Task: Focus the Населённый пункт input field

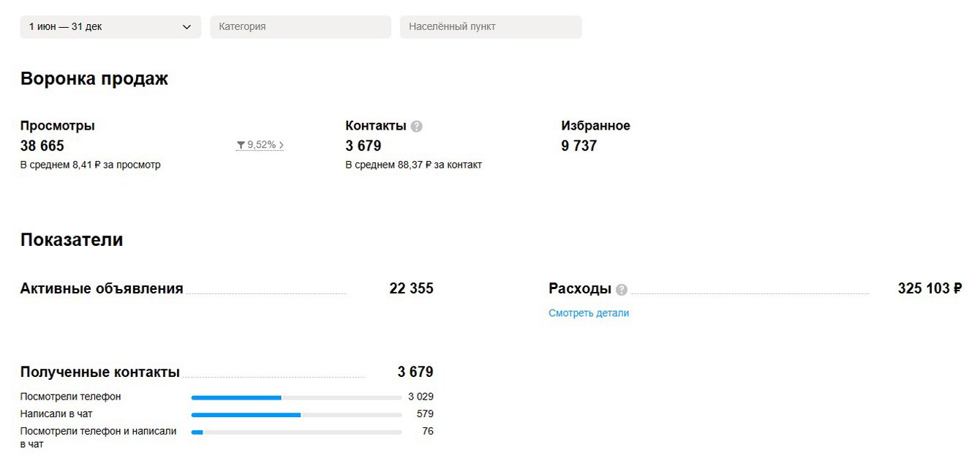Action: coord(491,27)
